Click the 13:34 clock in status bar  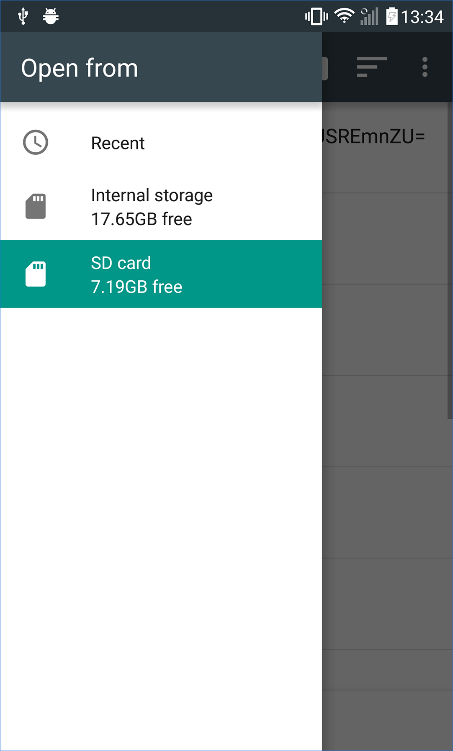[x=422, y=17]
